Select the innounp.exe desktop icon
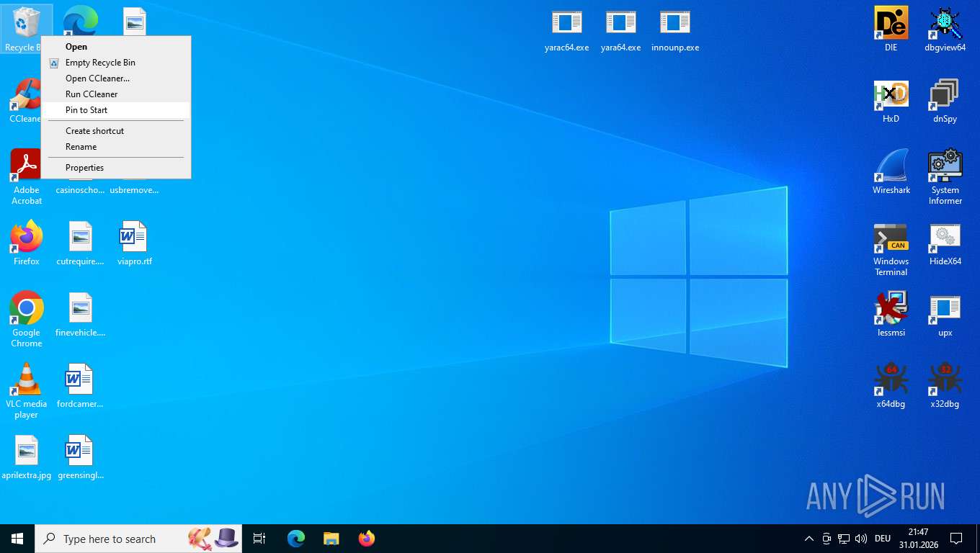Image resolution: width=980 pixels, height=553 pixels. [x=674, y=31]
